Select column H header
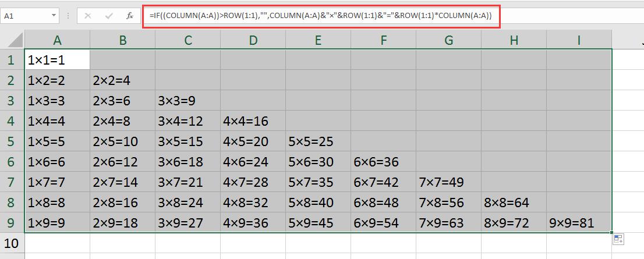This screenshot has height=259, width=644. 514,40
